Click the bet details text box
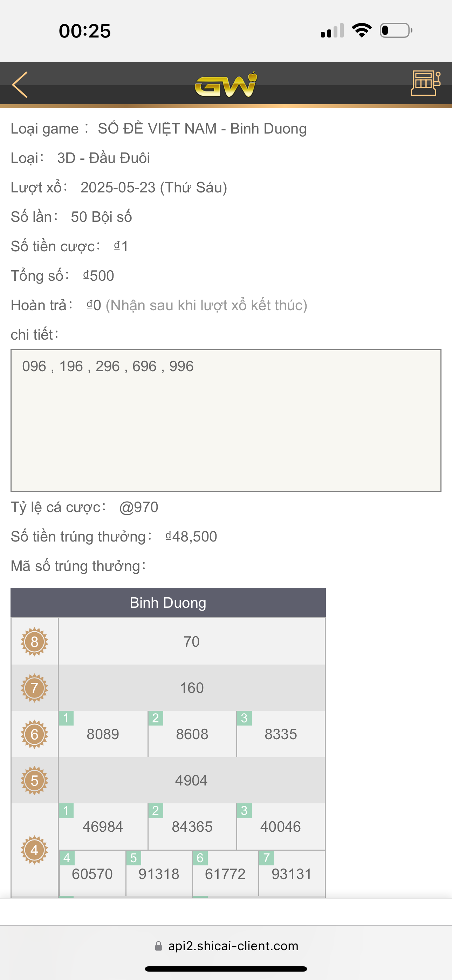The image size is (452, 980). click(226, 420)
